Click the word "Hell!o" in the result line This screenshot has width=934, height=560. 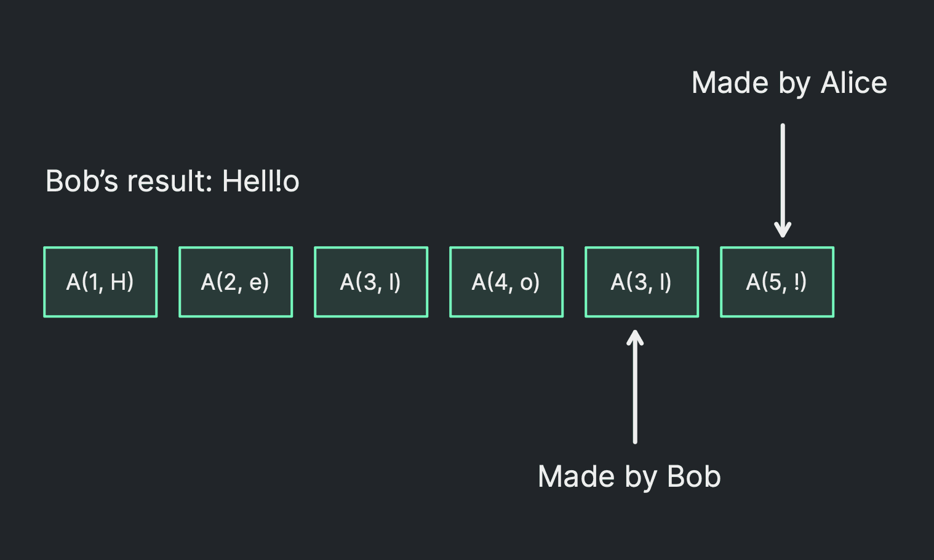[260, 182]
